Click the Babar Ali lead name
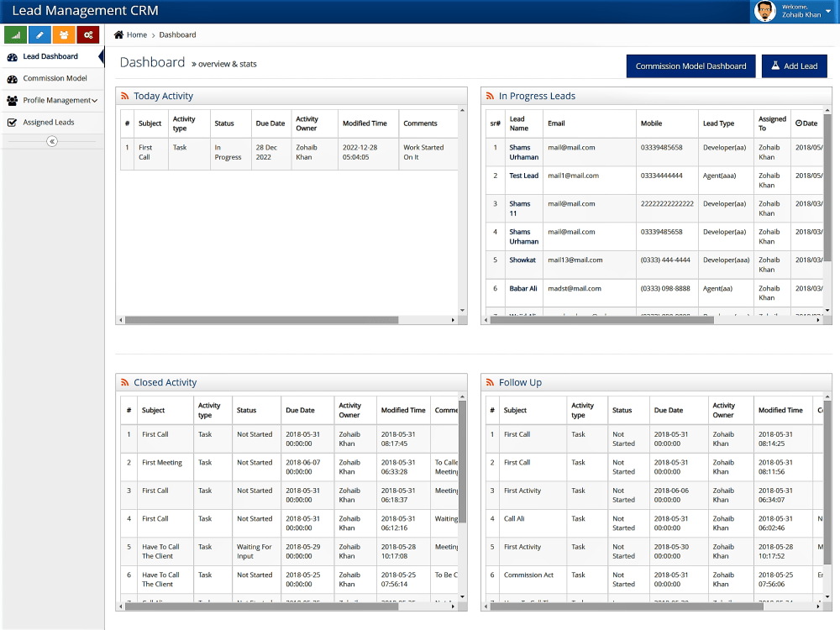This screenshot has width=840, height=630. pyautogui.click(x=522, y=288)
